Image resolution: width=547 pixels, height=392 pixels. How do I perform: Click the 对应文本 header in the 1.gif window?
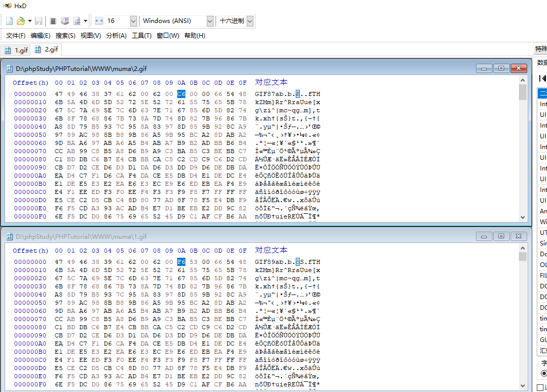pos(271,251)
